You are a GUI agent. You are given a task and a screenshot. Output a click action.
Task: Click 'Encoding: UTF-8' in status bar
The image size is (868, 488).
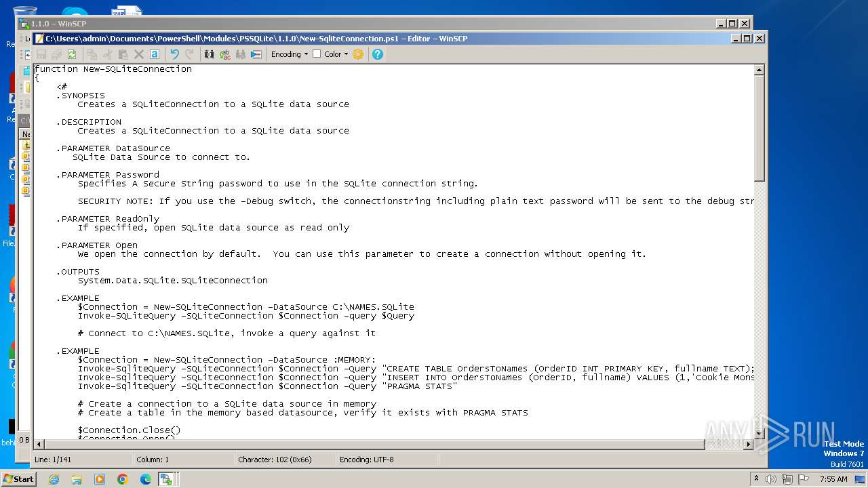366,460
